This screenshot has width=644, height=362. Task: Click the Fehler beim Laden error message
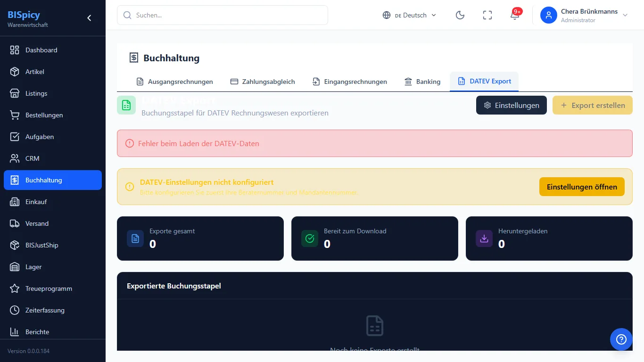click(x=198, y=143)
